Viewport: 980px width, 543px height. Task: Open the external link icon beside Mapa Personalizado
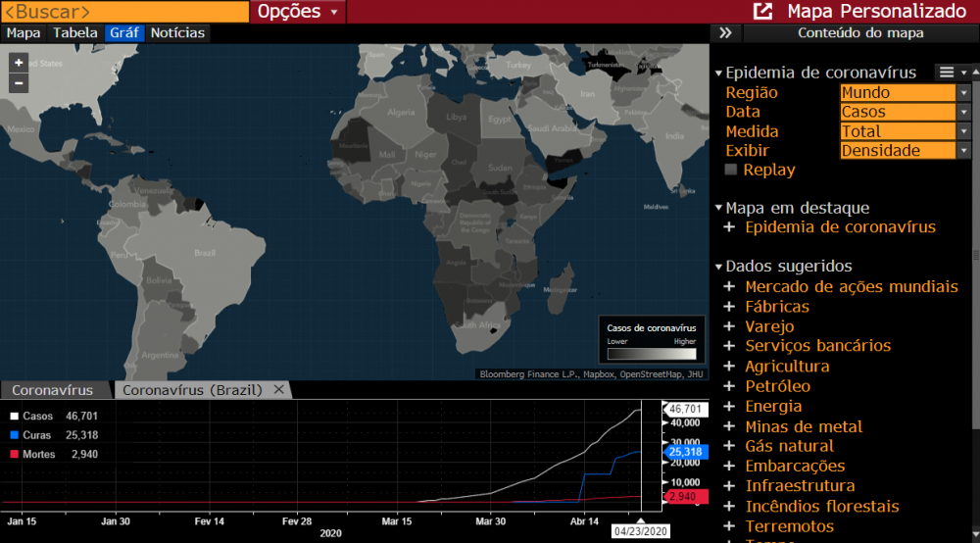[762, 11]
